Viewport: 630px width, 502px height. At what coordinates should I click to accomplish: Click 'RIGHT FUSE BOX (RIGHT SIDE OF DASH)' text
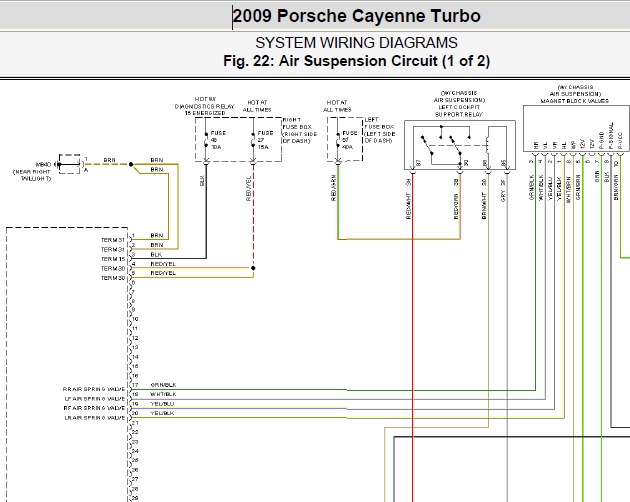click(300, 131)
